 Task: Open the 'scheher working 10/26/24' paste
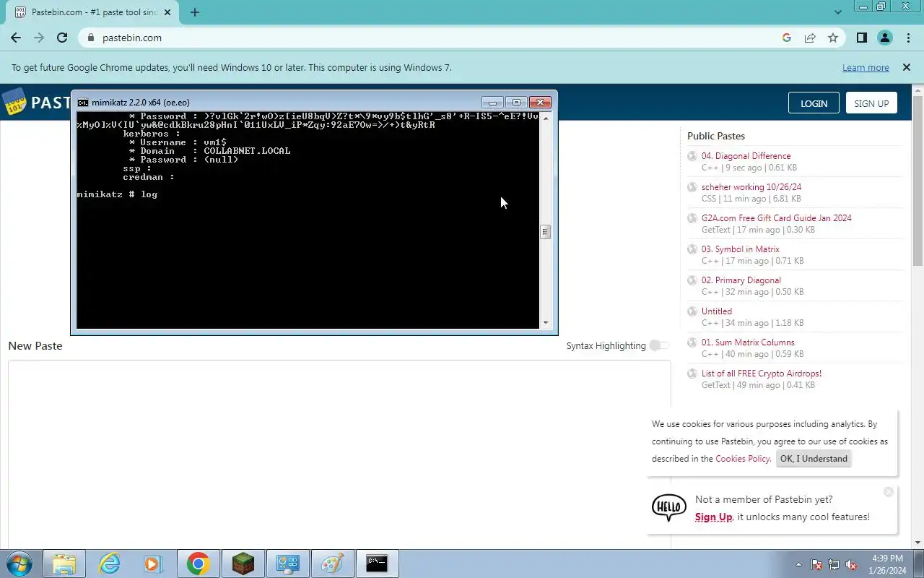point(751,187)
